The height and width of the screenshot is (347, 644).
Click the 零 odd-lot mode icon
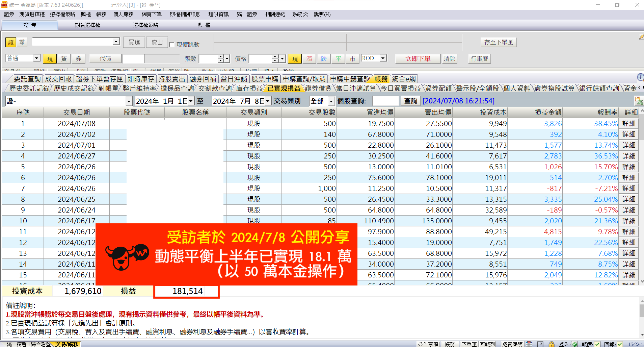22,42
